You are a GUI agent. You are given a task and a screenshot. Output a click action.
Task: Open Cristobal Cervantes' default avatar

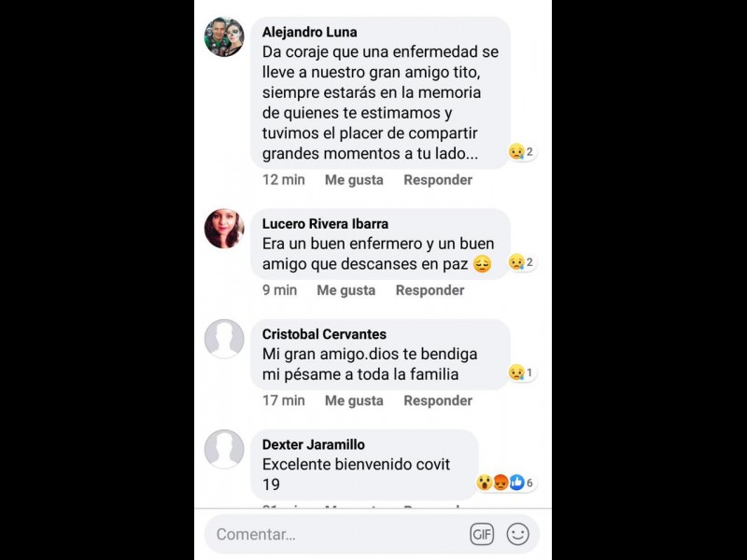224,339
